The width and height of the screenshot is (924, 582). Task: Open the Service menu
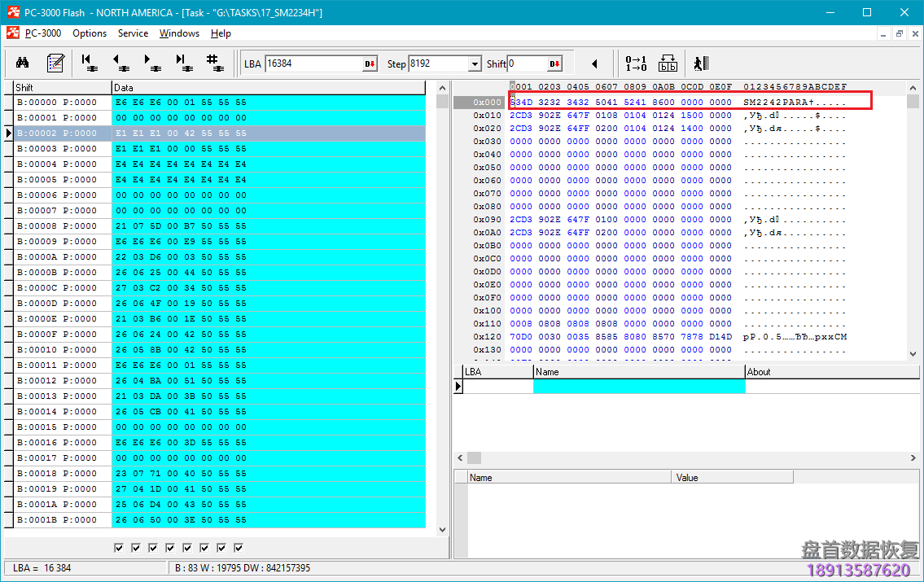click(x=133, y=33)
